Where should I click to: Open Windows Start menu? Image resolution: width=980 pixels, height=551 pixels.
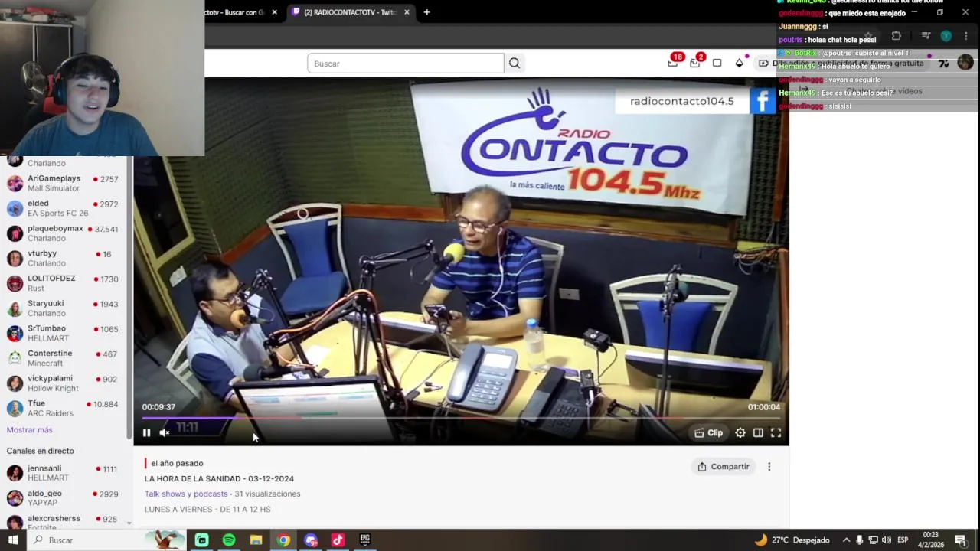(x=13, y=540)
